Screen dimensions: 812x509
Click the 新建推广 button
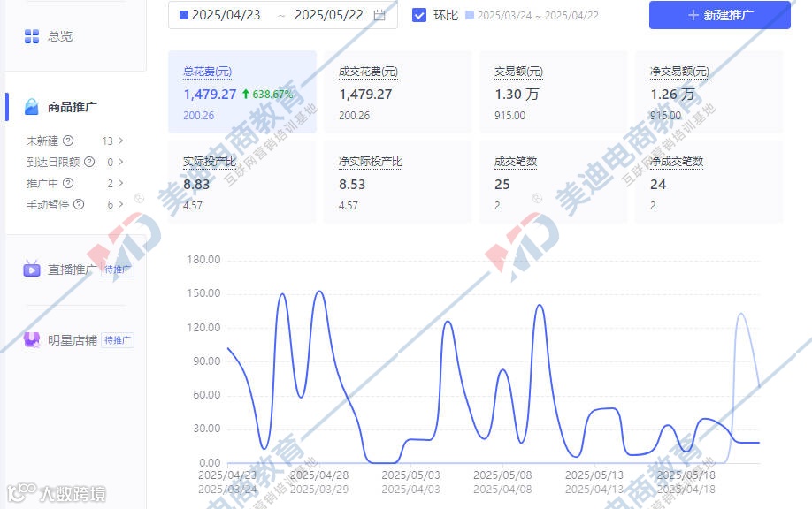pyautogui.click(x=720, y=15)
